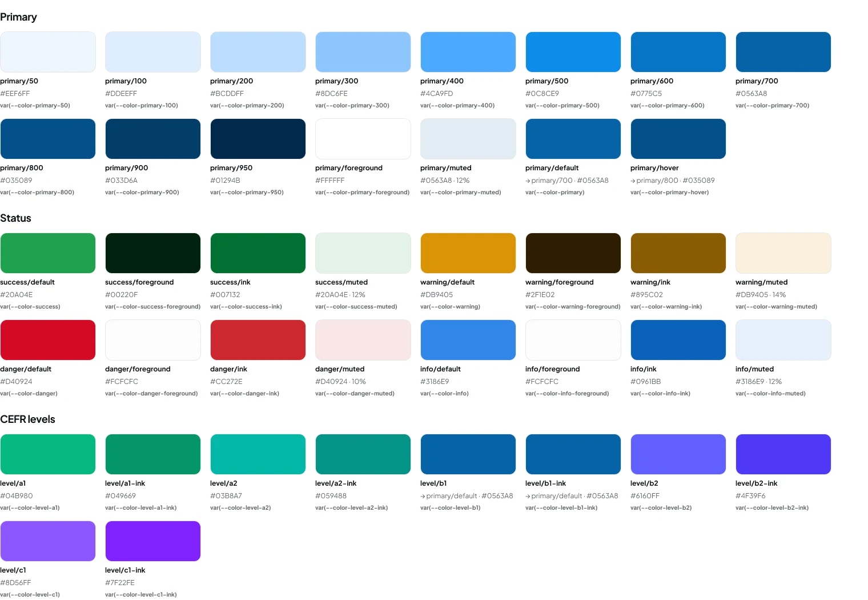This screenshot has height=600, width=868.
Task: Choose the warning/foreground dark brown swatch
Action: point(573,253)
